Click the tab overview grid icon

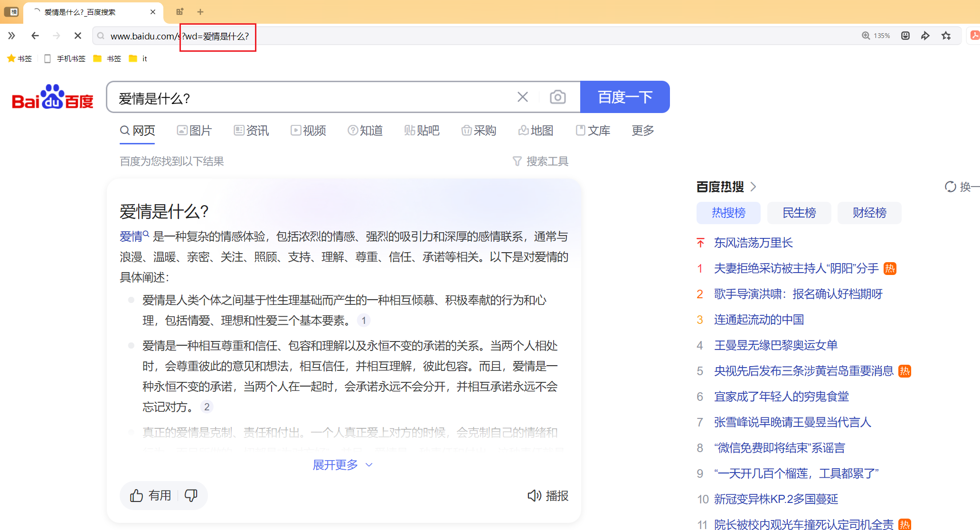tap(179, 12)
